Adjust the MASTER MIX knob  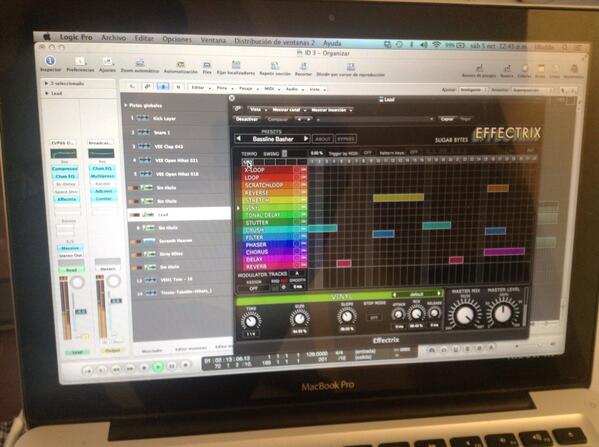[465, 314]
